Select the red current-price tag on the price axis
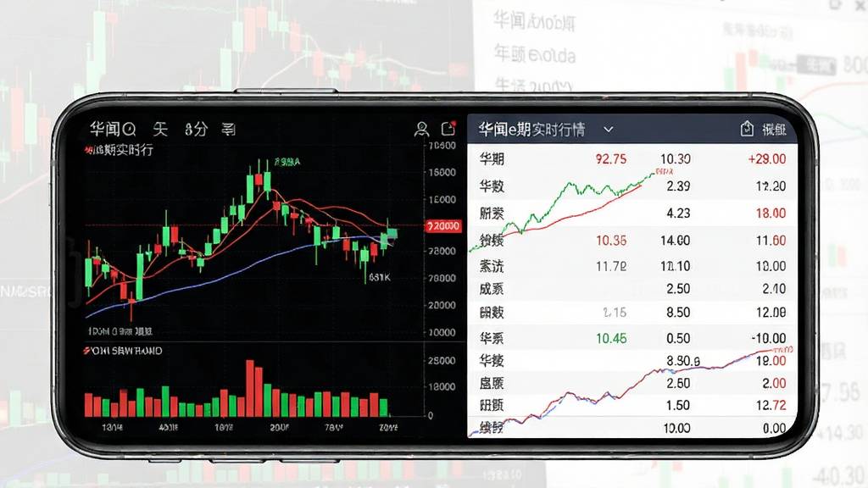Image resolution: width=868 pixels, height=488 pixels. [442, 225]
